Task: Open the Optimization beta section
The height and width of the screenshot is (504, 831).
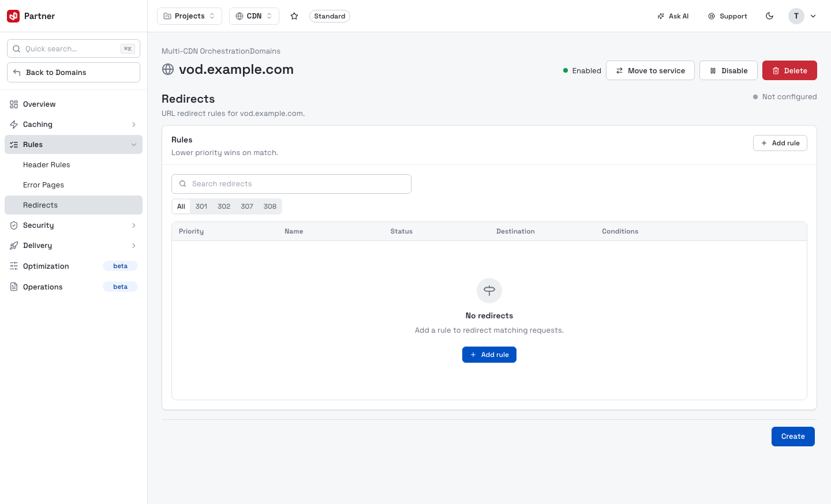Action: [73, 266]
